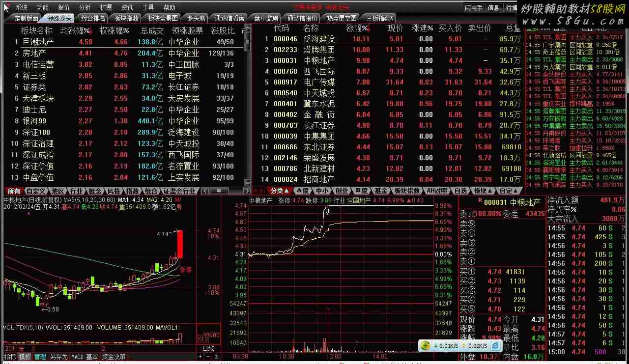Select the 中小 board tab

pyautogui.click(x=322, y=191)
